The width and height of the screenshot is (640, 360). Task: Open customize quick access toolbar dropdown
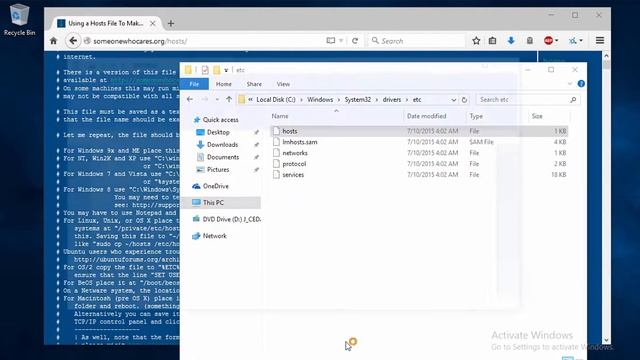pos(226,70)
